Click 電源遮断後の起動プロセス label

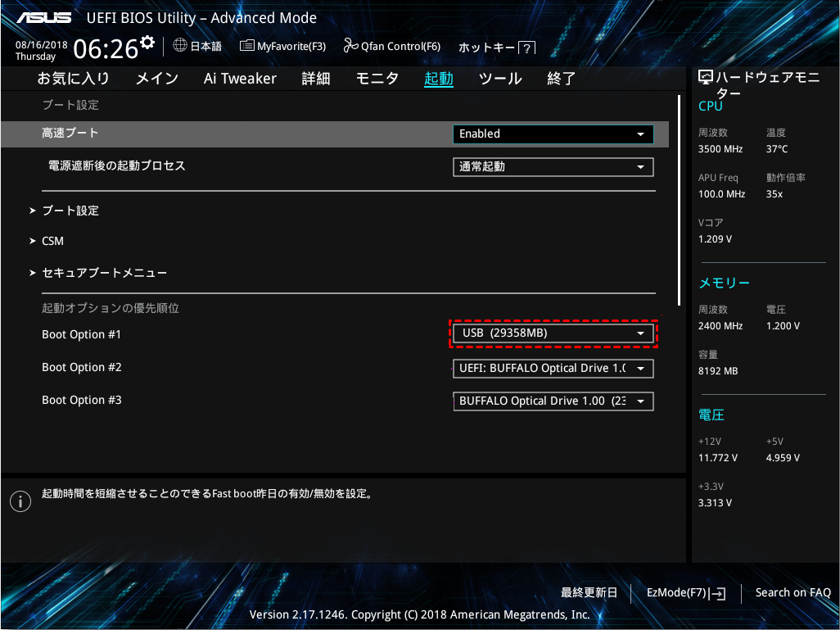[117, 165]
